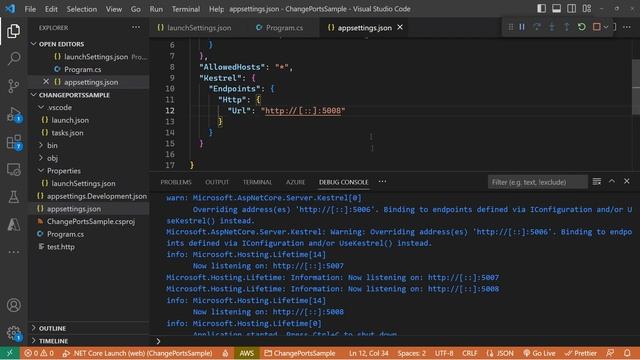Focus the debug console filter field
Image resolution: width=640 pixels, height=360 pixels.
[x=538, y=182]
